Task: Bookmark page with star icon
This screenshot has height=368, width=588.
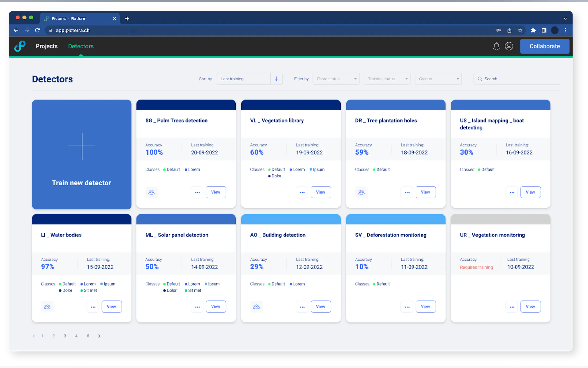Action: (520, 30)
